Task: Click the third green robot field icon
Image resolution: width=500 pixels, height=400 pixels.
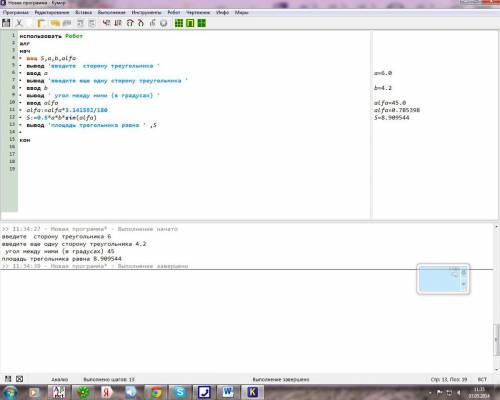Action: pyautogui.click(x=202, y=23)
